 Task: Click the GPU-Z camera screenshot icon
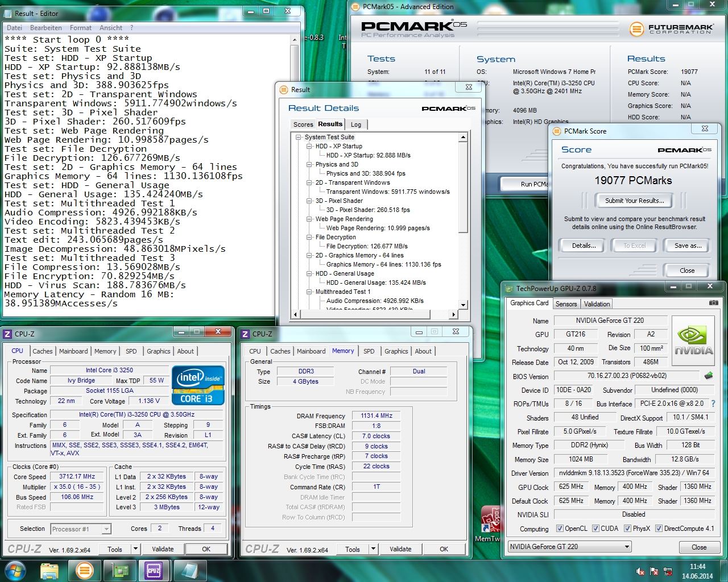click(713, 303)
